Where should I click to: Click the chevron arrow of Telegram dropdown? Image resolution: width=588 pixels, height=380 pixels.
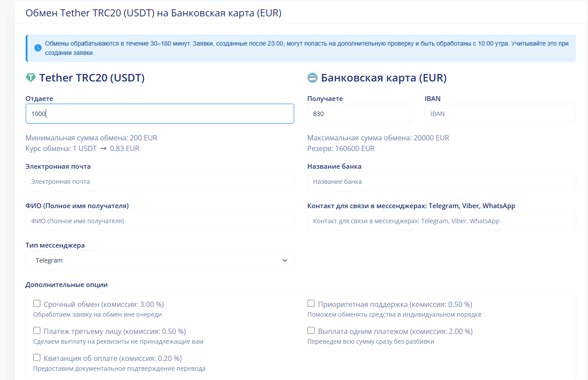285,260
